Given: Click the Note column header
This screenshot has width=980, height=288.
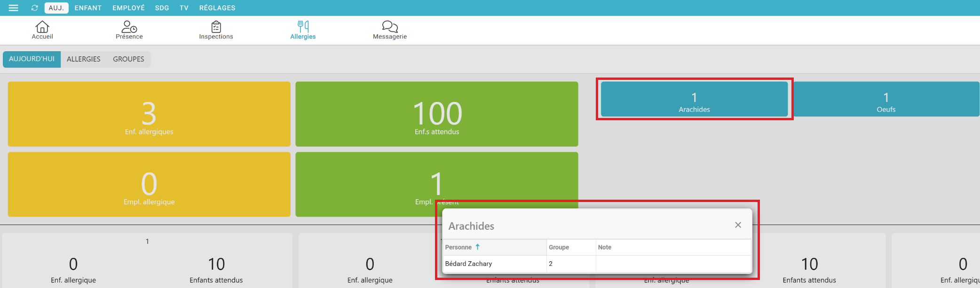Looking at the screenshot, I should [x=604, y=247].
